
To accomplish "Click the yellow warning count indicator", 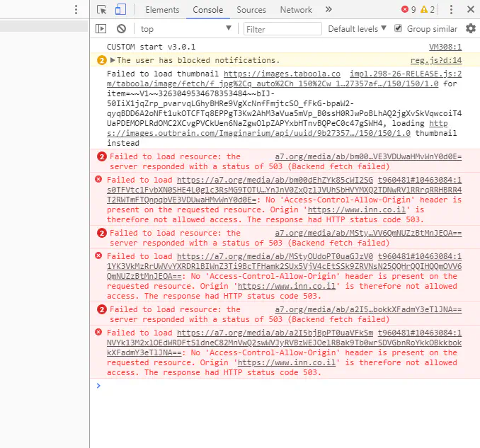I will [x=428, y=10].
